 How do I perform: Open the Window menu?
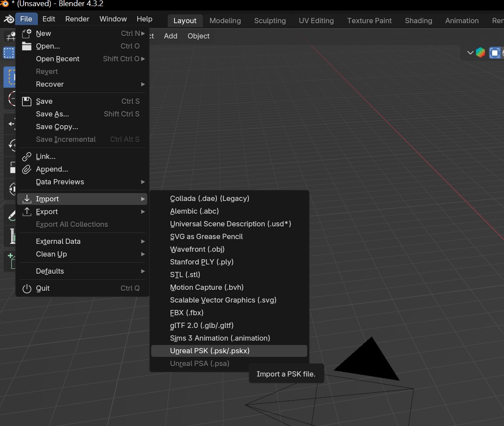pos(113,19)
